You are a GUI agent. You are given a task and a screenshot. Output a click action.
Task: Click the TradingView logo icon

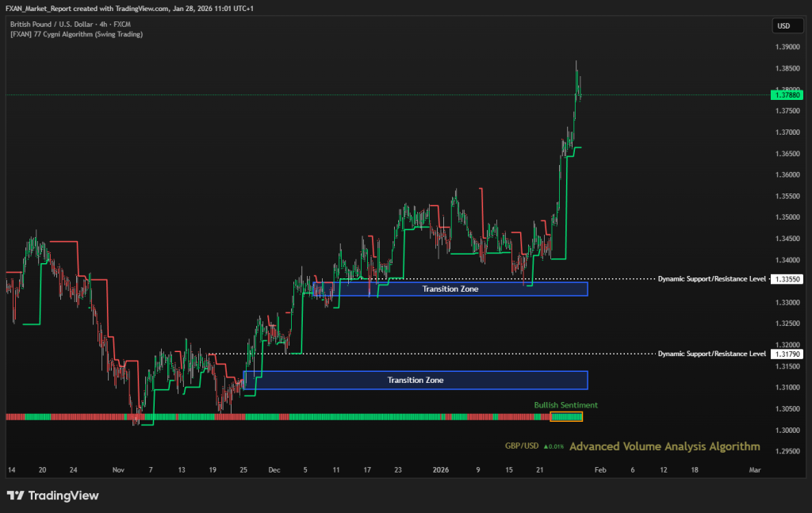pos(15,496)
